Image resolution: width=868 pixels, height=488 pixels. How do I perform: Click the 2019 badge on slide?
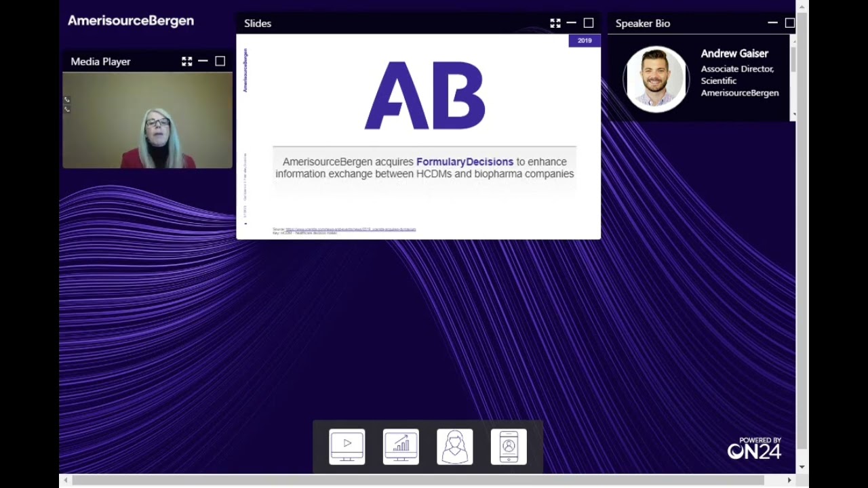[585, 41]
